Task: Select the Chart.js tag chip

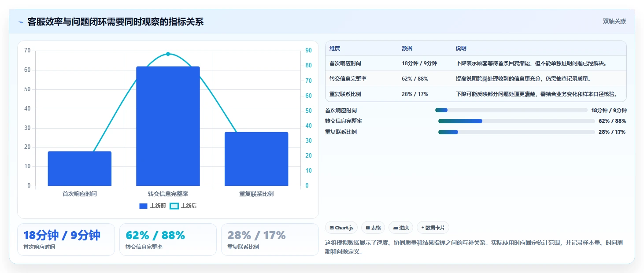Action: [341, 228]
